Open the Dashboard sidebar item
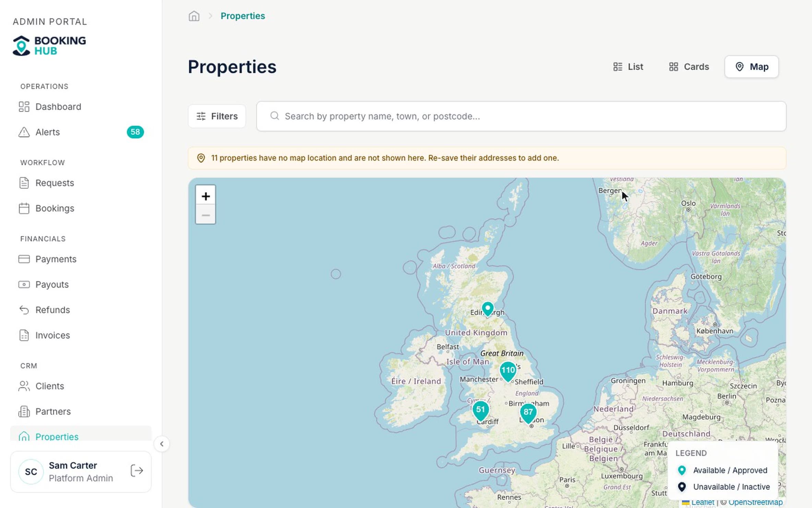The width and height of the screenshot is (812, 508). (x=81, y=107)
